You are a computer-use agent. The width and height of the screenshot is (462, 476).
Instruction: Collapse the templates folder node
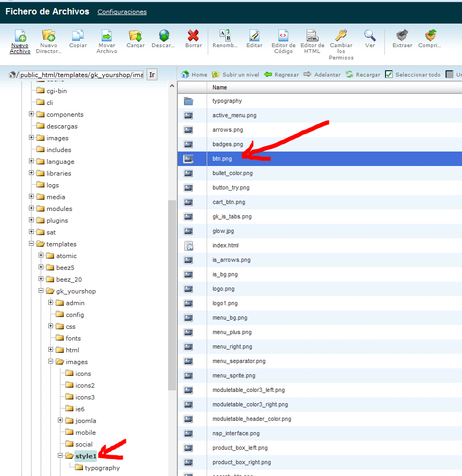(31, 244)
